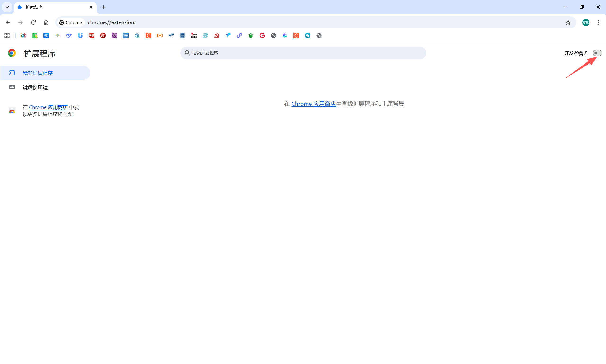Image resolution: width=606 pixels, height=364 pixels.
Task: Open a new tab with plus button
Action: pos(104,7)
